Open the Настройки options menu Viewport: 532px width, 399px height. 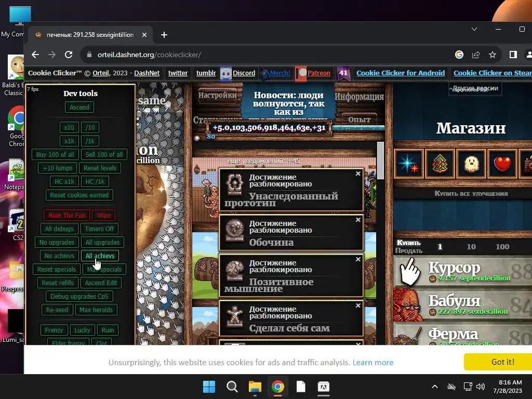(218, 95)
